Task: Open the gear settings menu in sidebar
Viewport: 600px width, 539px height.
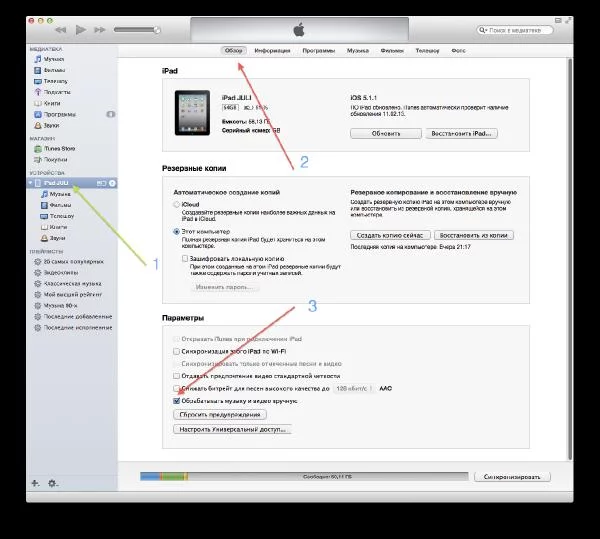Action: tap(52, 483)
